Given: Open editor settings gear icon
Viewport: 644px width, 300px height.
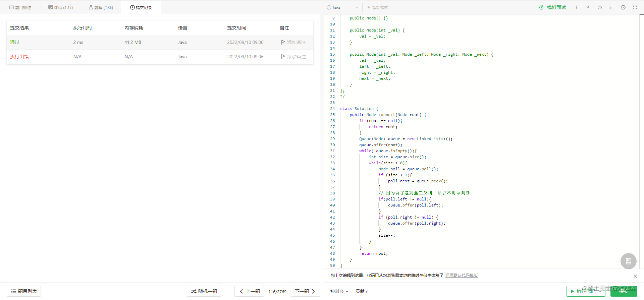Looking at the screenshot, I should click(623, 7).
